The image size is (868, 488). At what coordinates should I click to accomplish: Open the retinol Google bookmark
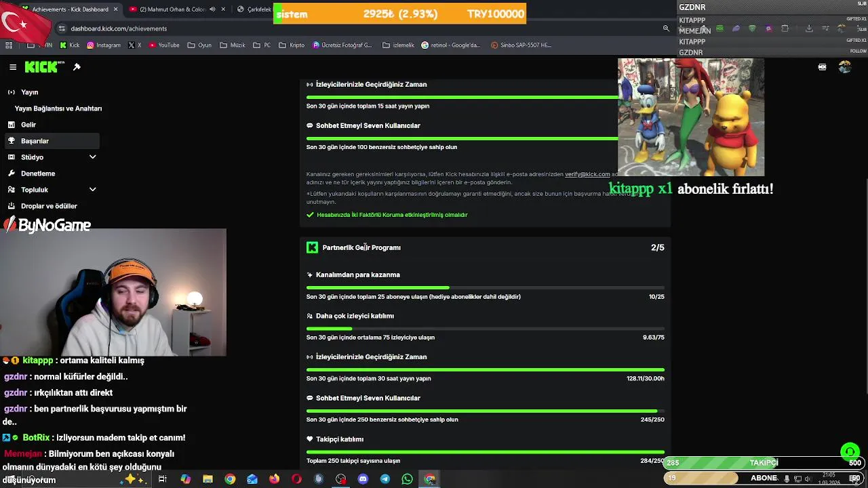point(451,45)
